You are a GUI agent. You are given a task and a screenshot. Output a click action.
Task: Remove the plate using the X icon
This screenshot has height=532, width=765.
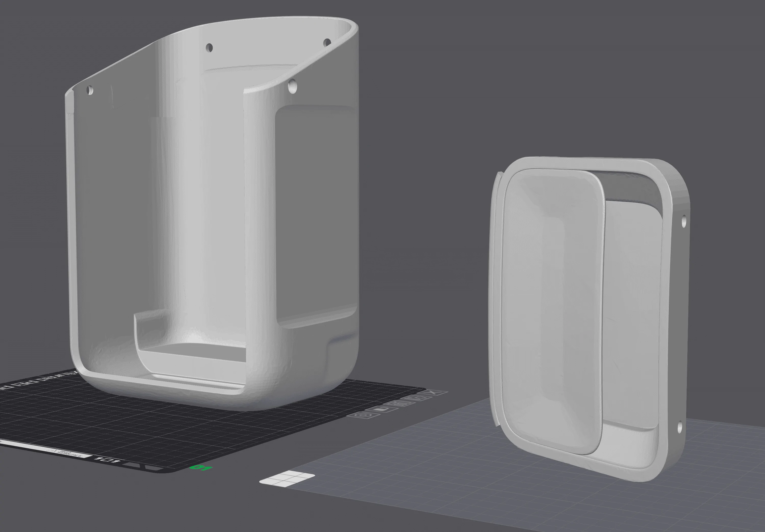click(432, 392)
